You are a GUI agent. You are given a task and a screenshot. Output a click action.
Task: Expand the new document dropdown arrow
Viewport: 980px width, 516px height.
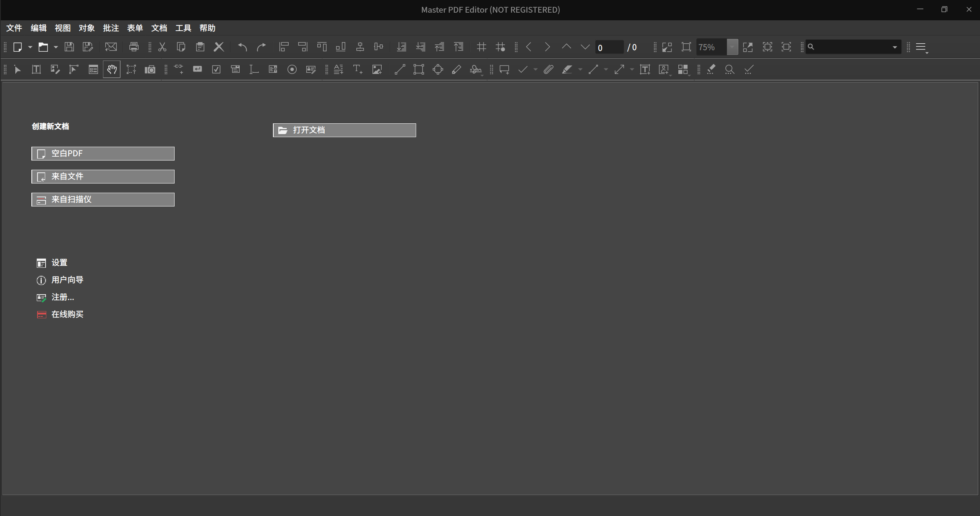click(30, 47)
